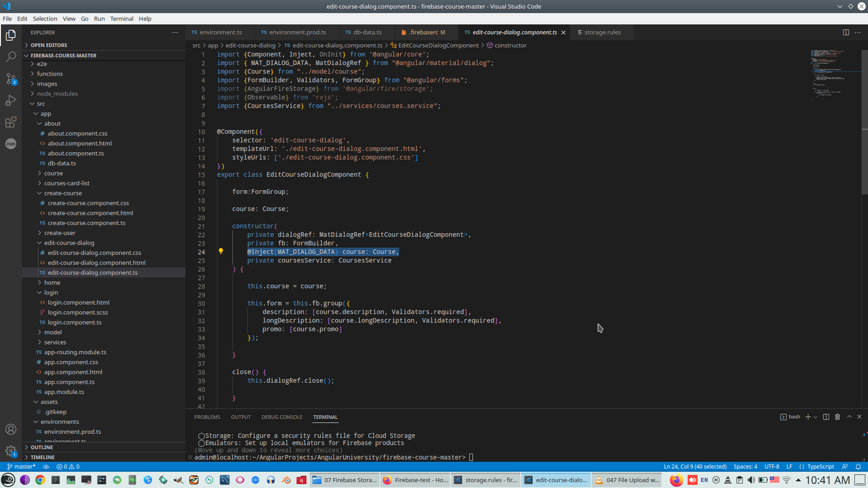Expand the OUTLINE section
This screenshot has width=868, height=488.
coord(42,447)
